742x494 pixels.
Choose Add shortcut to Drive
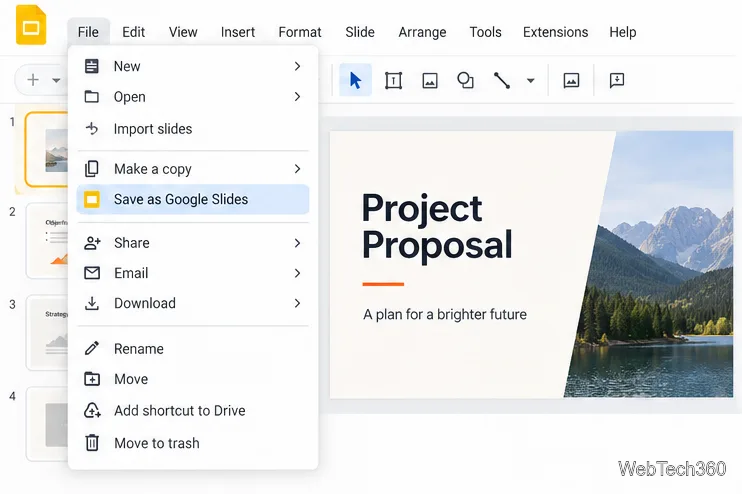[x=193, y=410]
